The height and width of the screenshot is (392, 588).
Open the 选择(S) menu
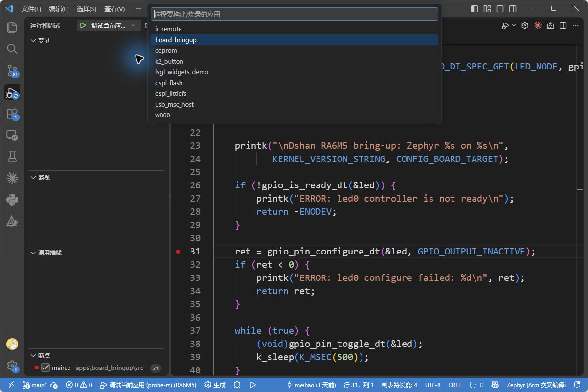pyautogui.click(x=87, y=9)
